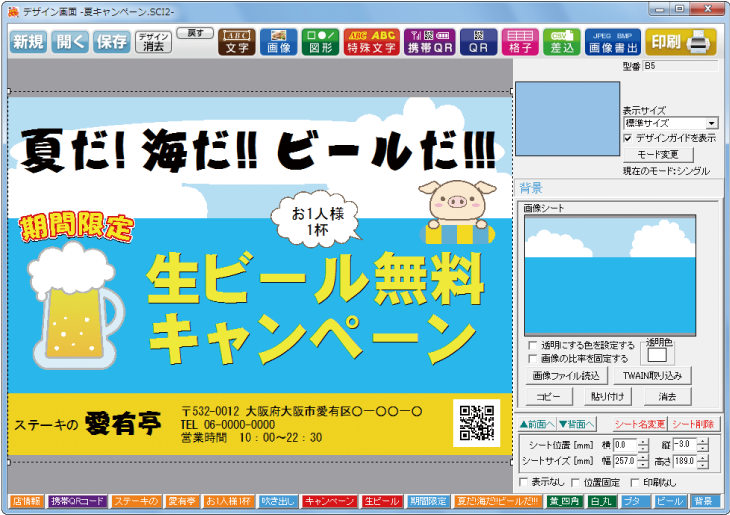The image size is (730, 515).
Task: Click the 画像書出 image export icon
Action: (610, 41)
